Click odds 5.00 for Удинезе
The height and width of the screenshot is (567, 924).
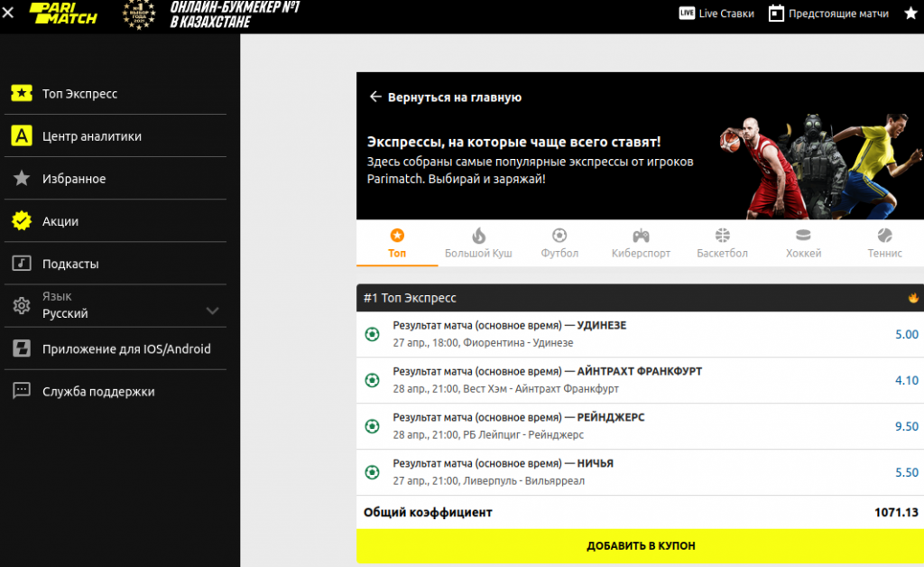click(907, 334)
